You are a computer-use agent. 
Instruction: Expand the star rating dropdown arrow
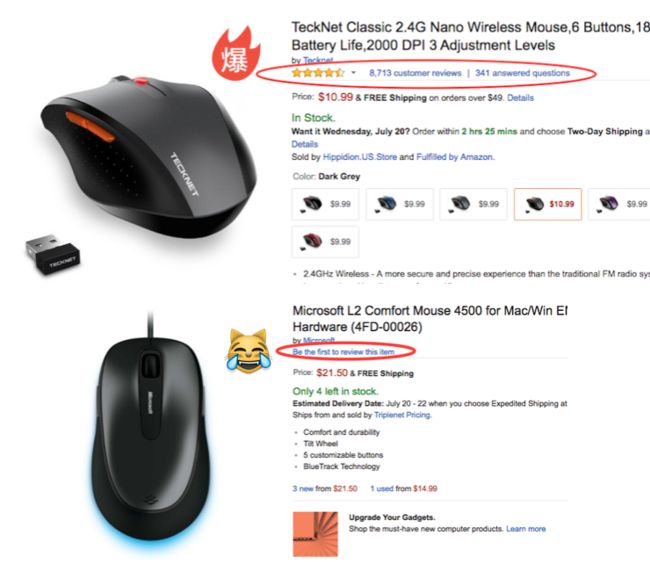[x=354, y=73]
